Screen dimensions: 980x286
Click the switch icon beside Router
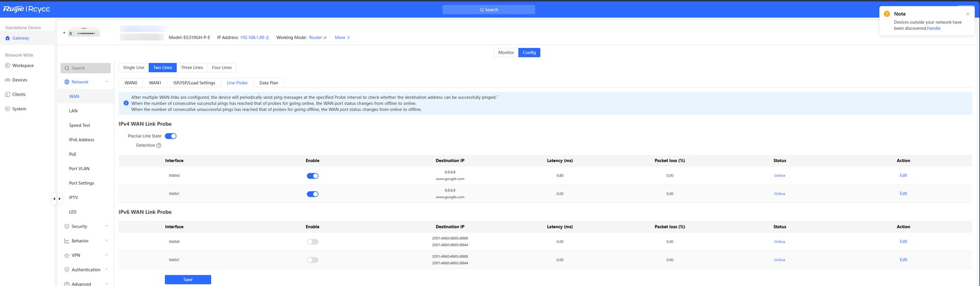(325, 38)
